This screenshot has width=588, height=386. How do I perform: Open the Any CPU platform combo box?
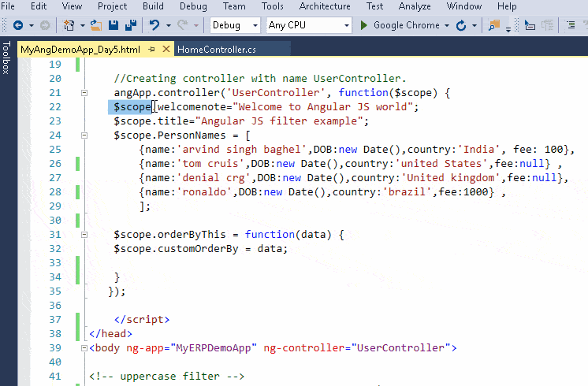[309, 25]
